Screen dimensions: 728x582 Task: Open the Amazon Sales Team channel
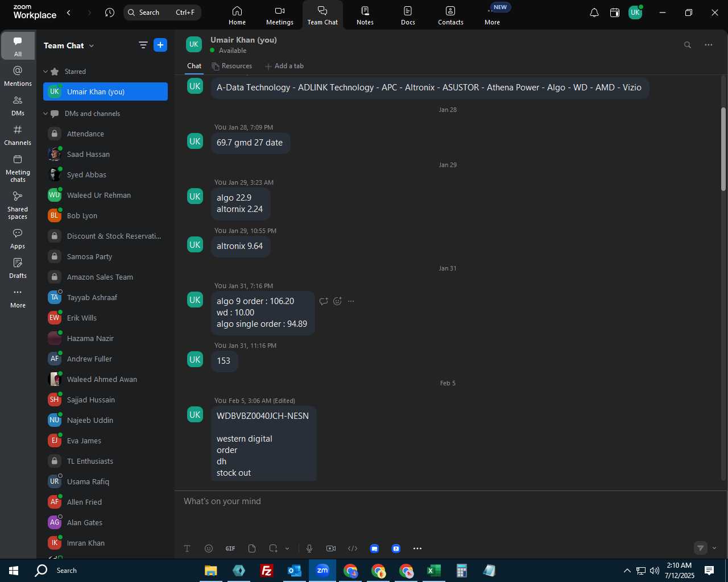point(105,277)
